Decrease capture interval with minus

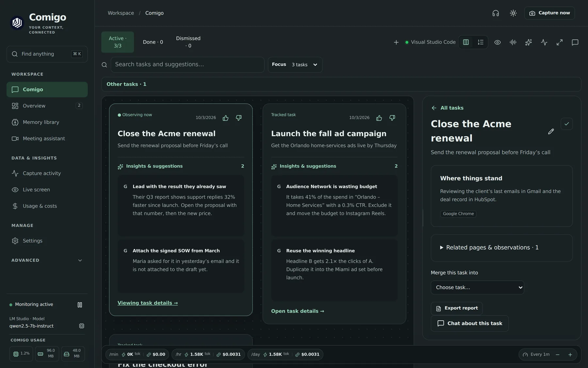558,355
